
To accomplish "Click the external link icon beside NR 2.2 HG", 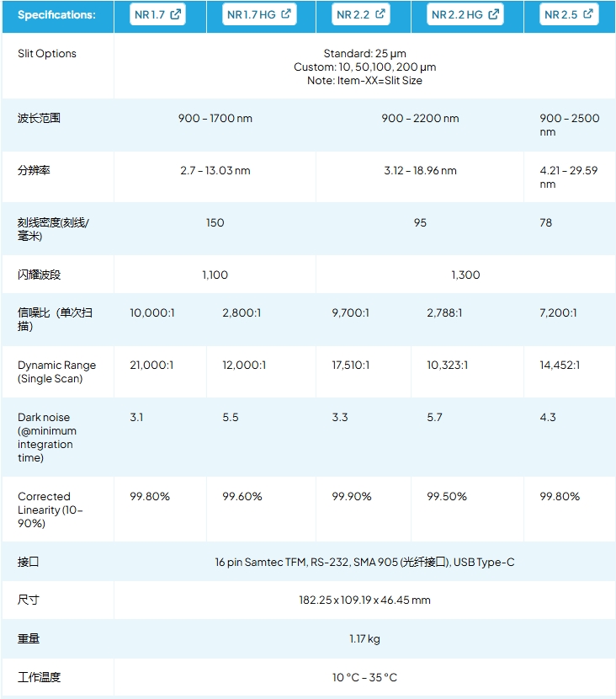I will click(x=494, y=14).
